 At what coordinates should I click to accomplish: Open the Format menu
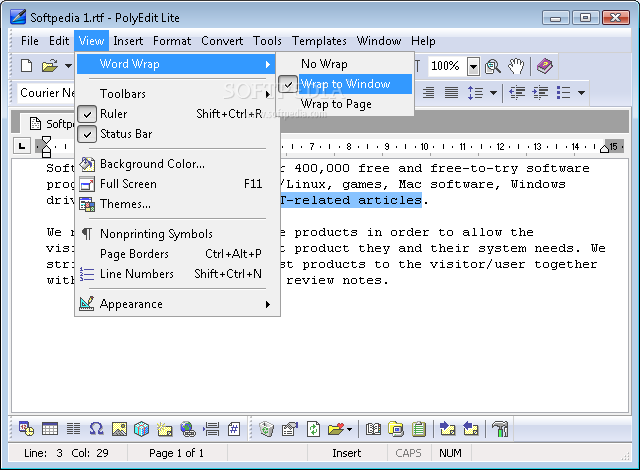[172, 41]
